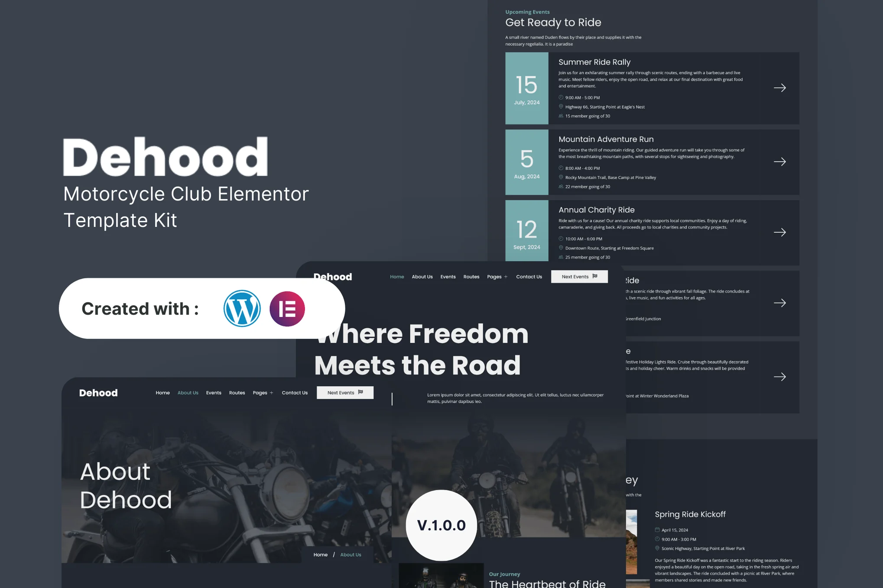Select the Routes menu tab
This screenshot has width=883, height=588.
[472, 276]
